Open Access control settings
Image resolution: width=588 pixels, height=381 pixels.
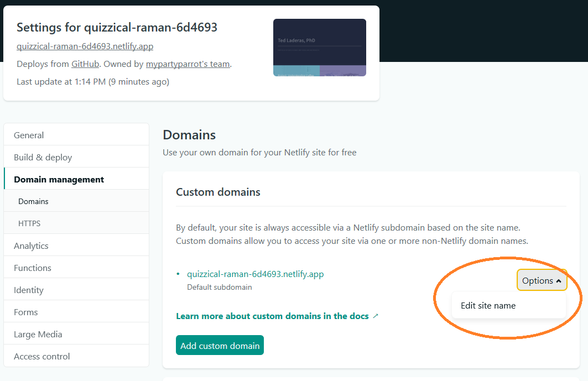76,356
